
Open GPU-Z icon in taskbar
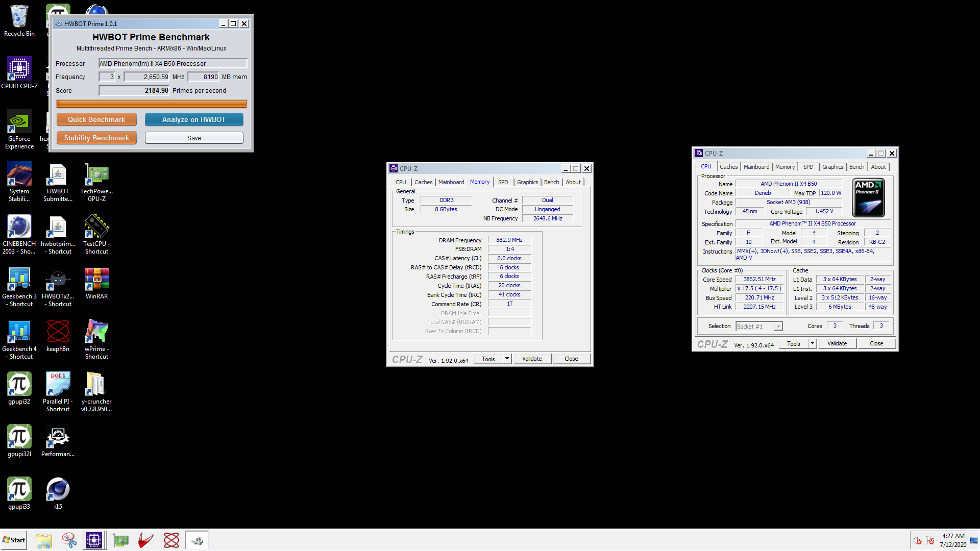pos(121,540)
